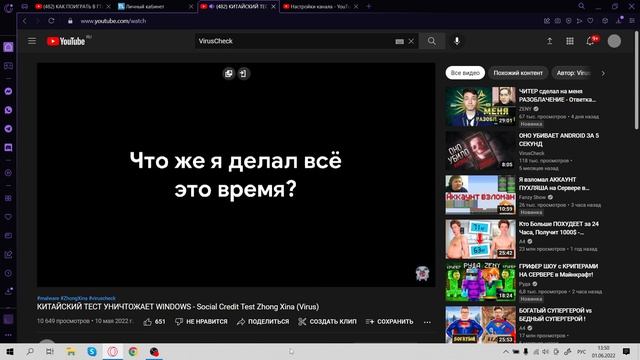This screenshot has width=640, height=360.
Task: Open the Opera search tabs magnifier
Action: (581, 6)
